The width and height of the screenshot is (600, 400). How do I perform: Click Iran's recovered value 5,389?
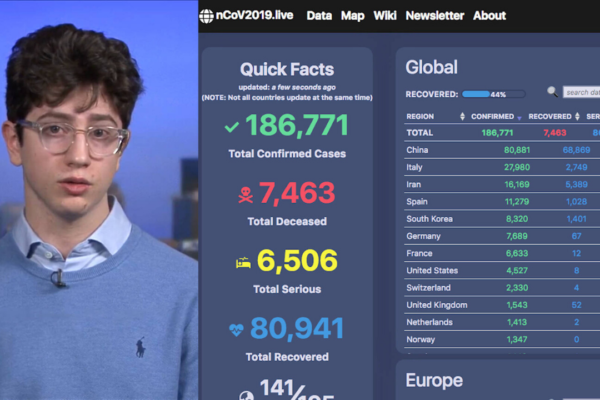click(x=576, y=184)
